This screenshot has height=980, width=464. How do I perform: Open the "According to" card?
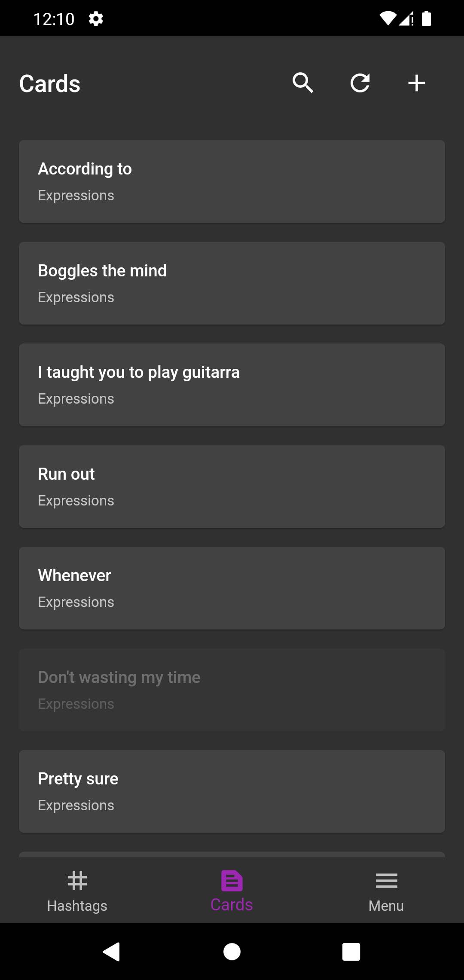[232, 181]
